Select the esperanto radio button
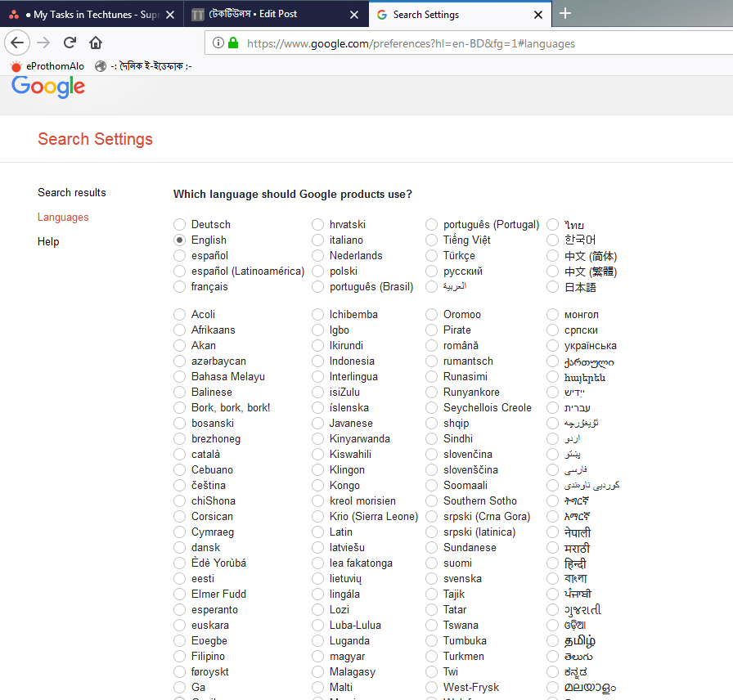Image resolution: width=733 pixels, height=700 pixels. [x=179, y=610]
